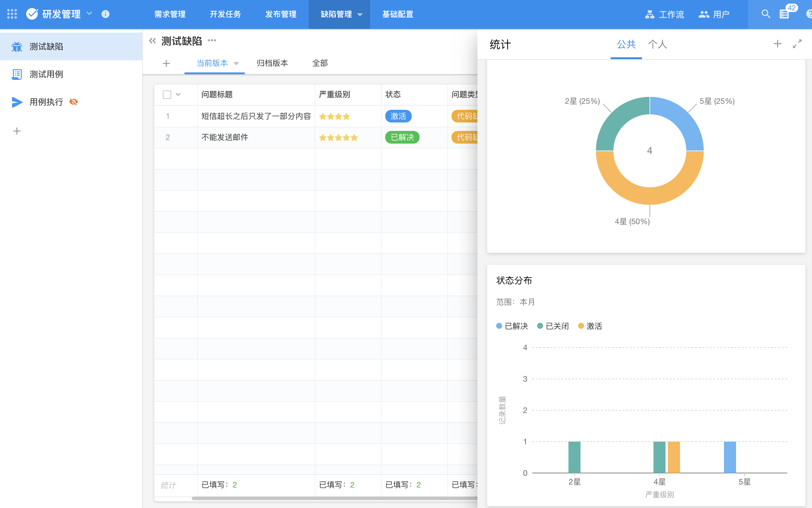Open record 不能发送邮件

click(x=225, y=138)
